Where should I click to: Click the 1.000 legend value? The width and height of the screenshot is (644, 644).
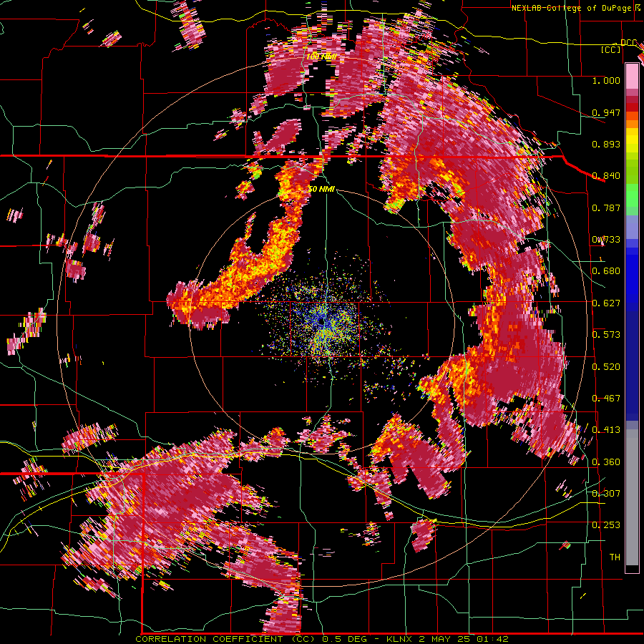click(606, 80)
